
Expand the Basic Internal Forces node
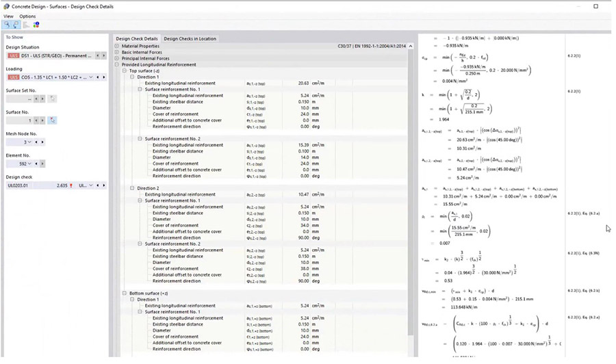[x=117, y=52]
